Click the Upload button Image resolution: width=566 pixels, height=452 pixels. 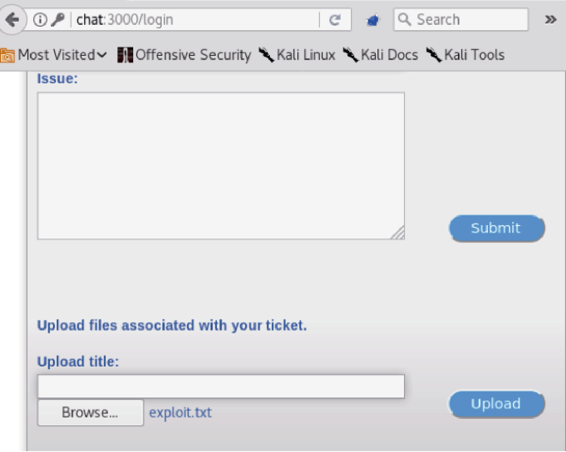pyautogui.click(x=496, y=404)
